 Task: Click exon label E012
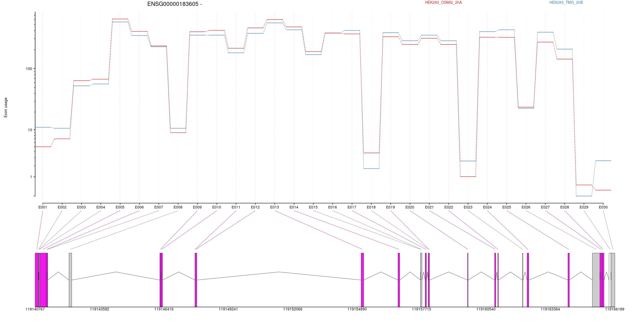255,207
